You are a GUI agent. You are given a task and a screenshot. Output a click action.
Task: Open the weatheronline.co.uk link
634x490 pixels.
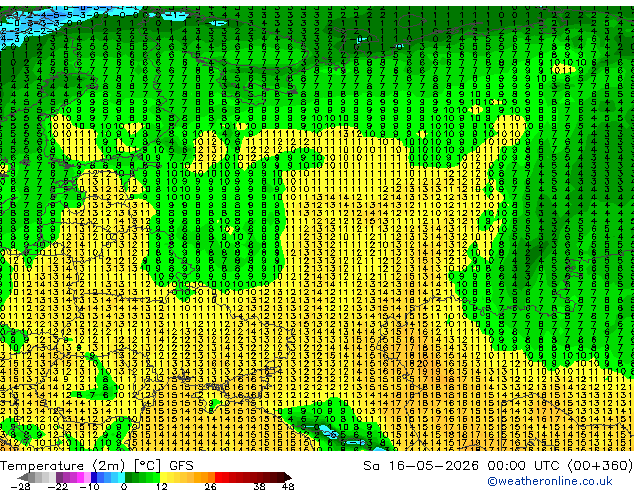click(550, 481)
